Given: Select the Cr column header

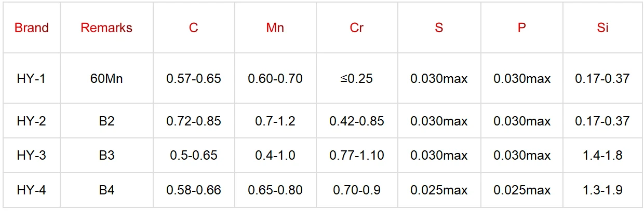Looking at the screenshot, I should pos(356,27).
